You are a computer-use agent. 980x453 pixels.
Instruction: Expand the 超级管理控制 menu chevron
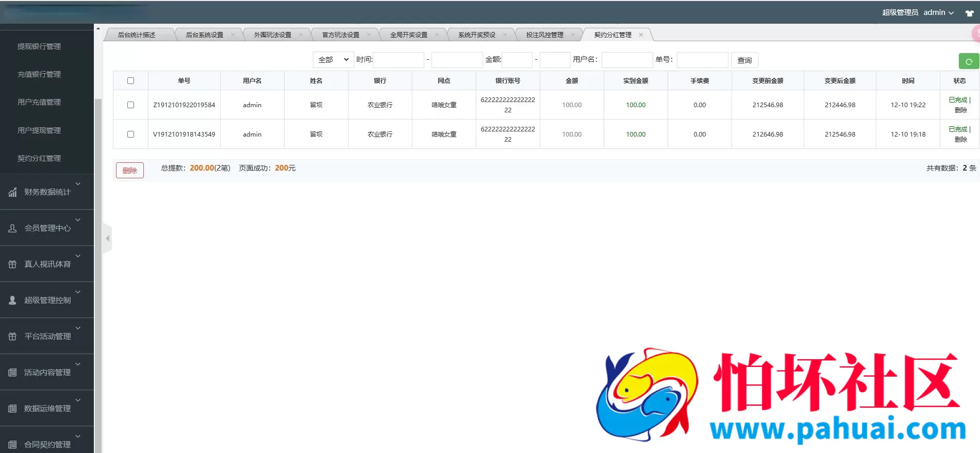[x=78, y=292]
